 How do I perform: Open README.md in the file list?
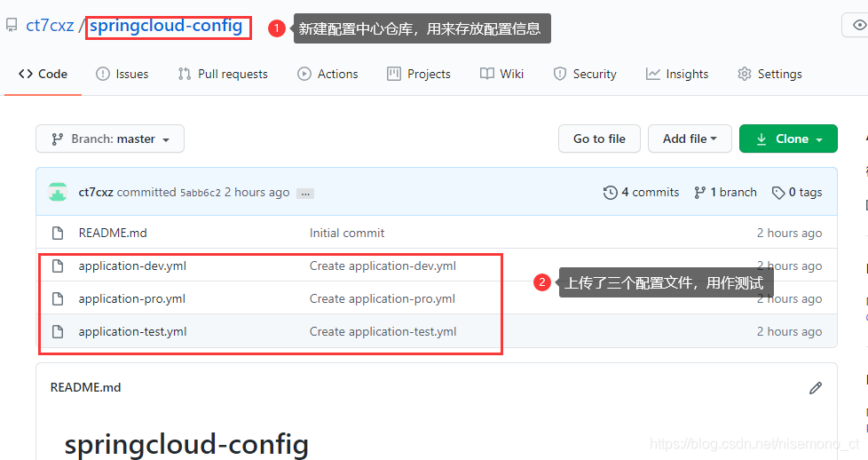pyautogui.click(x=113, y=233)
